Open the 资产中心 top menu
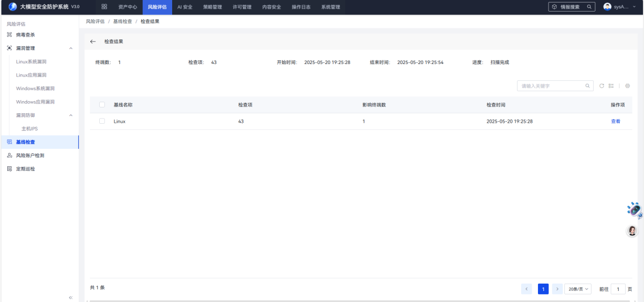 pyautogui.click(x=128, y=7)
